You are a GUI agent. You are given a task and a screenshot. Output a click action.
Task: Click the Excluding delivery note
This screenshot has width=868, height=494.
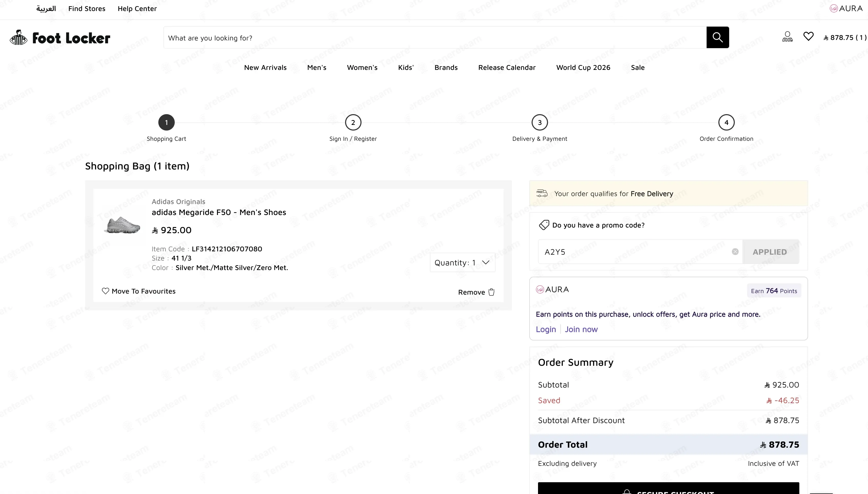[567, 464]
